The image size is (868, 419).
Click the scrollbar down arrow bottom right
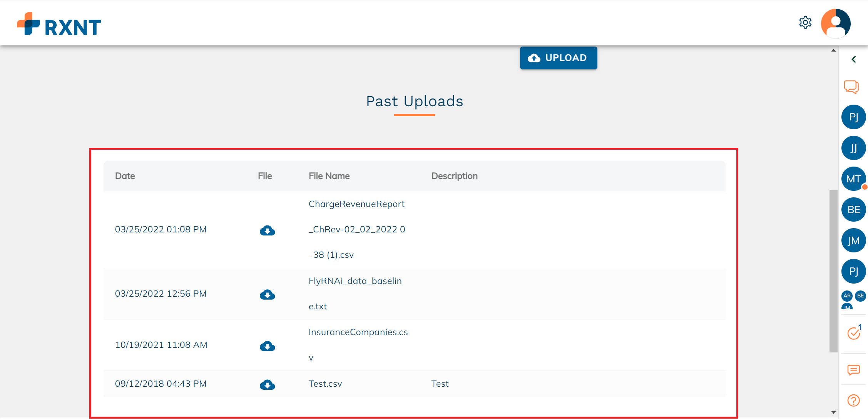pyautogui.click(x=833, y=412)
